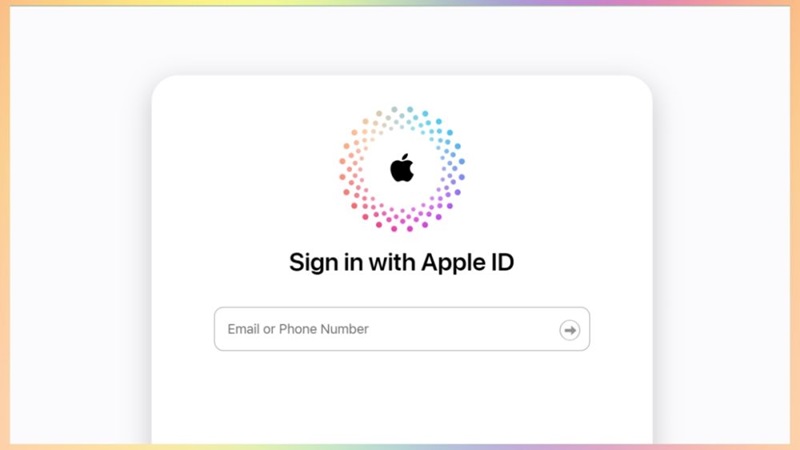
Task: Focus the Email or Phone Number field
Action: point(402,329)
